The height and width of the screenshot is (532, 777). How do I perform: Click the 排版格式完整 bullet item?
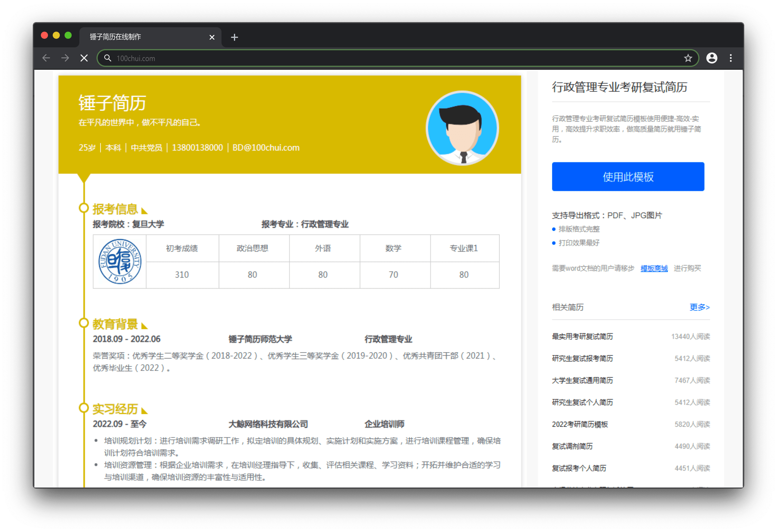(x=579, y=229)
